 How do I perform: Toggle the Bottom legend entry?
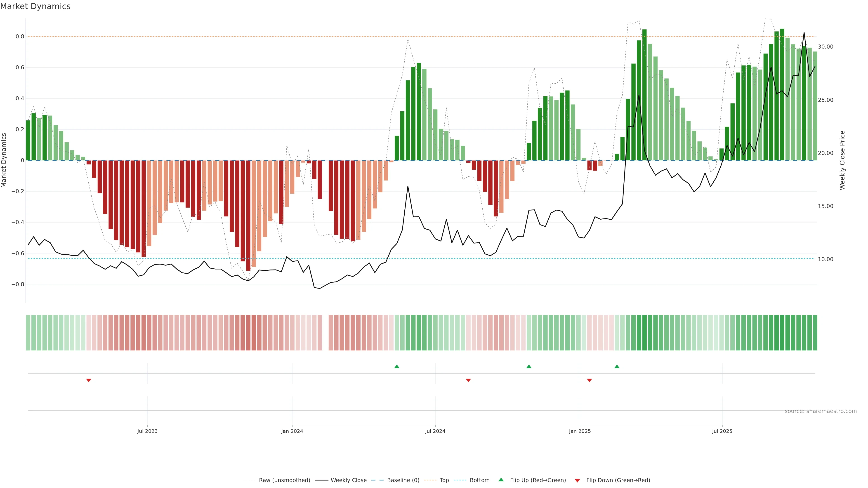coord(479,480)
